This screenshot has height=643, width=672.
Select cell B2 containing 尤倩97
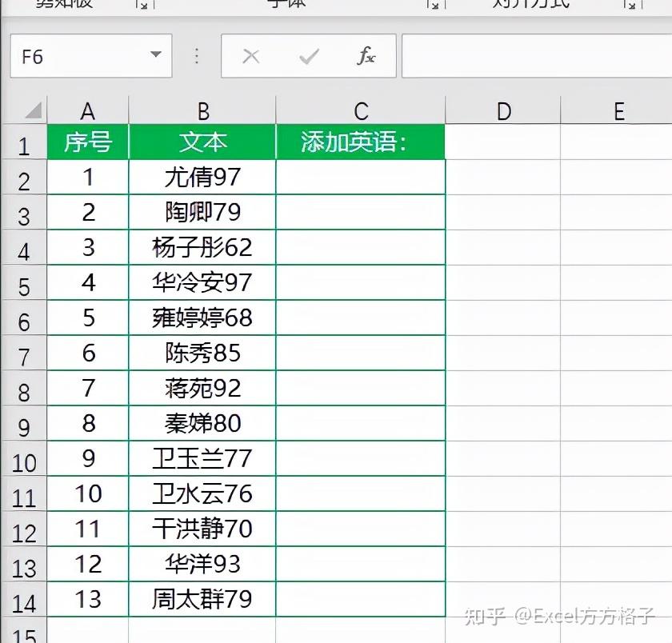204,178
